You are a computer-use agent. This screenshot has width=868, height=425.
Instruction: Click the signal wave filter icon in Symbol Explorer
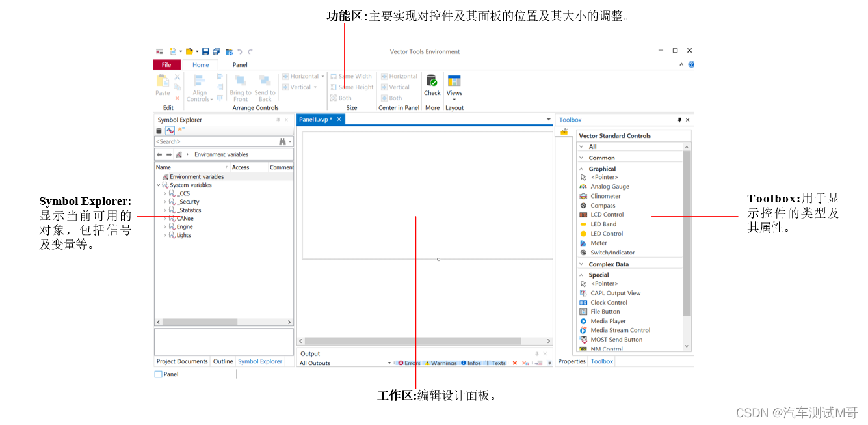pos(170,131)
